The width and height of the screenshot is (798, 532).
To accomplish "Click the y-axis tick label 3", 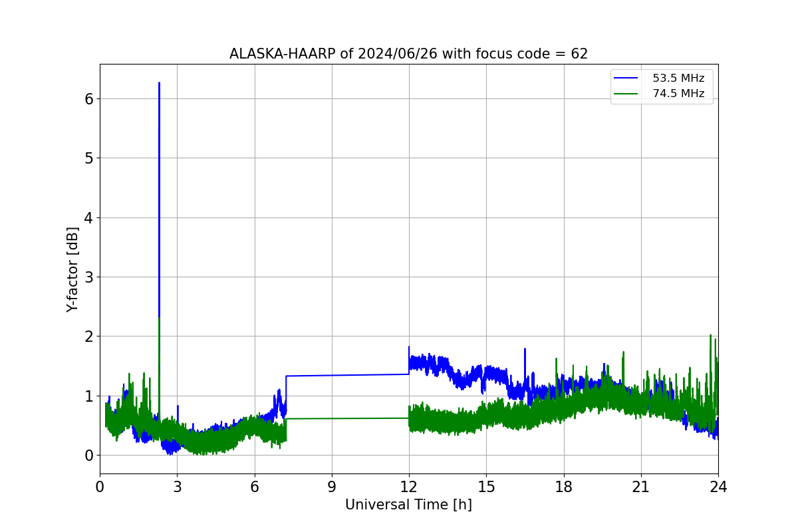I will coord(88,277).
